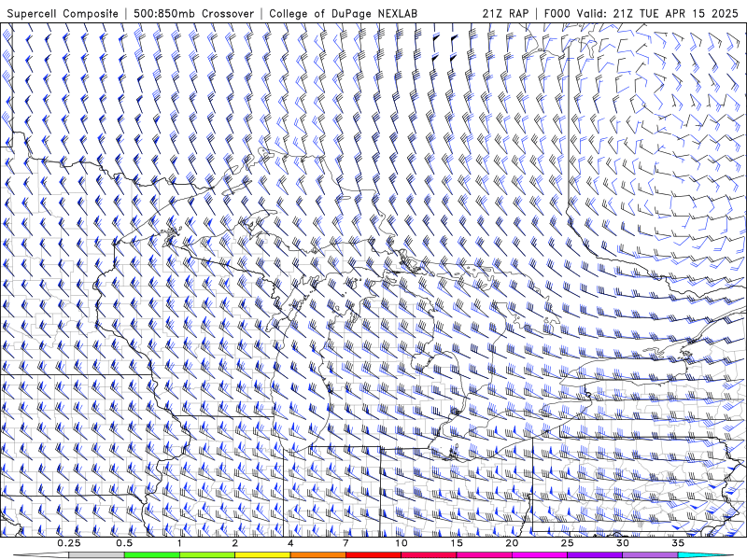Image resolution: width=747 pixels, height=560 pixels.
Task: Click the scale label 30
Action: [x=623, y=543]
